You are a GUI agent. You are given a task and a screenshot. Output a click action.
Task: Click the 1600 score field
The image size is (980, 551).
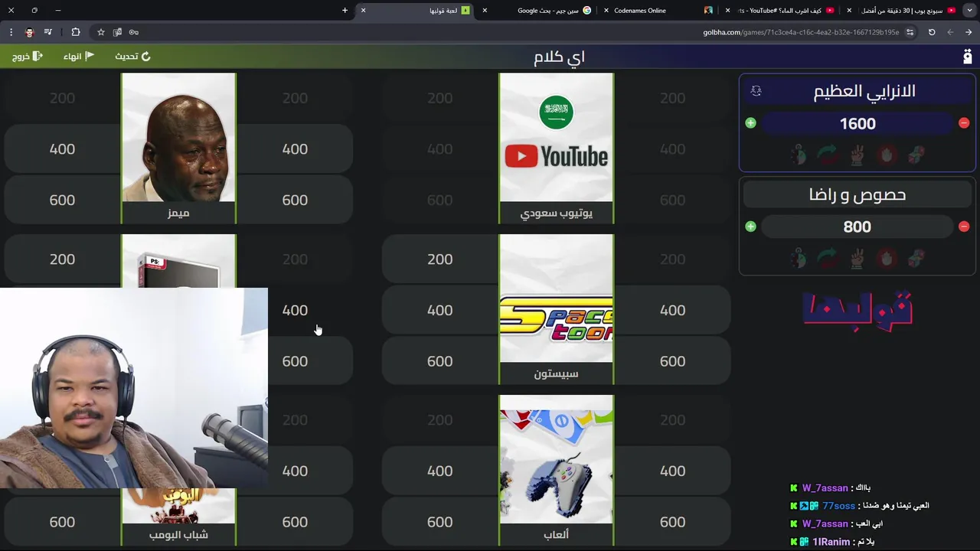point(857,123)
